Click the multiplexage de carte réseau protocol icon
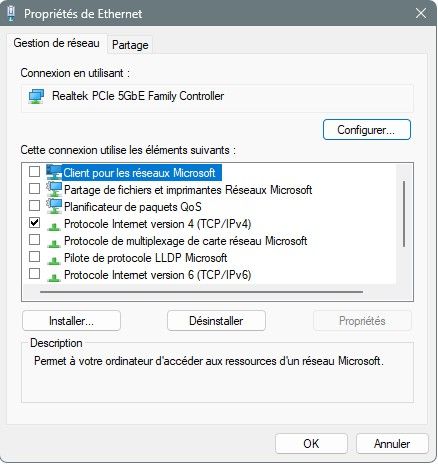 click(54, 243)
